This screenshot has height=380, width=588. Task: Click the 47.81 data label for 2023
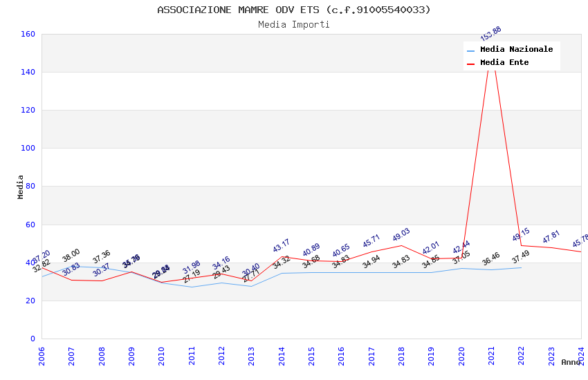[551, 236]
